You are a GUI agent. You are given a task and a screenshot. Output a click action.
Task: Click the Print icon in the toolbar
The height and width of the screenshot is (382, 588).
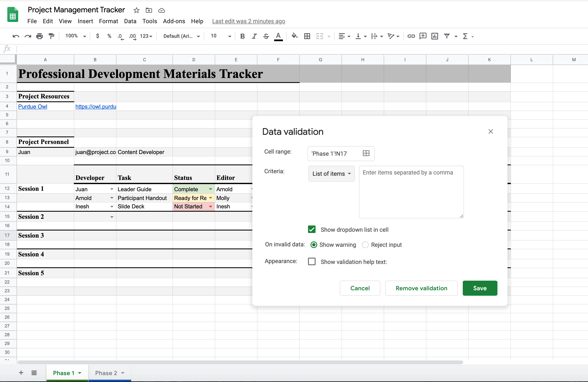(x=40, y=36)
